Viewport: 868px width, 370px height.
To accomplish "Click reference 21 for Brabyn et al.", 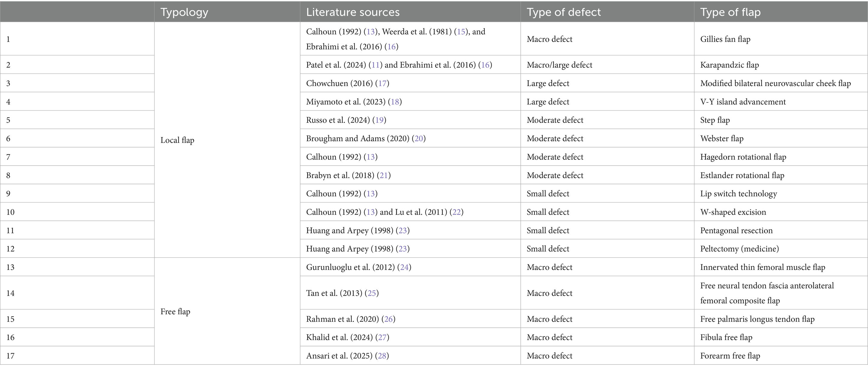I will tap(383, 175).
